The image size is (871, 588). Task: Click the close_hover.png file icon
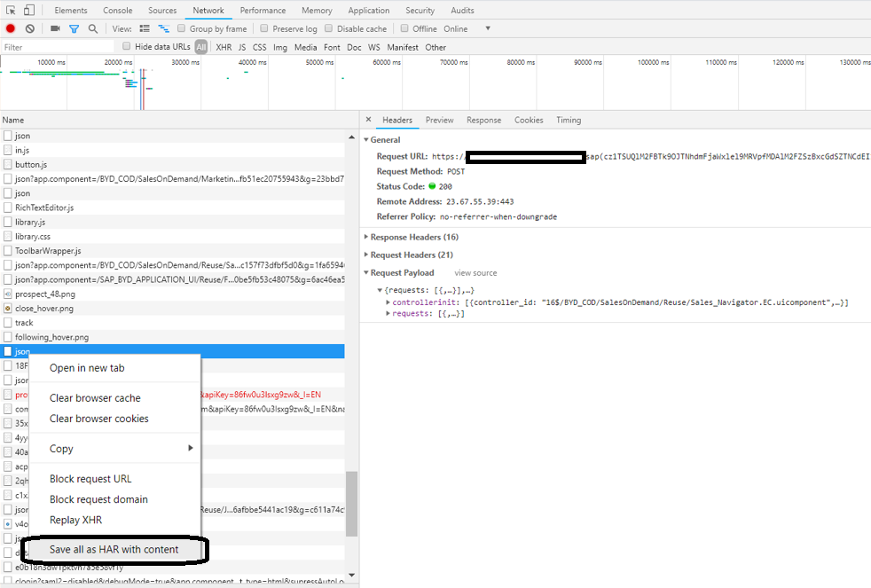pyautogui.click(x=8, y=308)
